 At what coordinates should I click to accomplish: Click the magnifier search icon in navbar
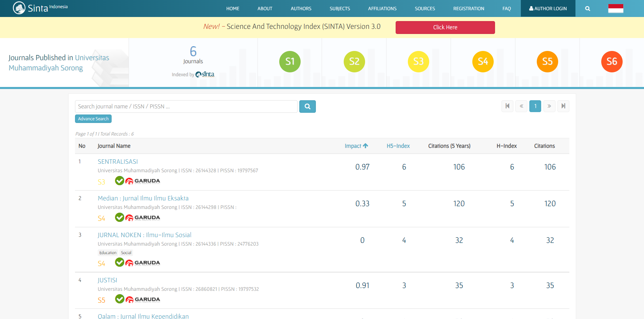(587, 8)
